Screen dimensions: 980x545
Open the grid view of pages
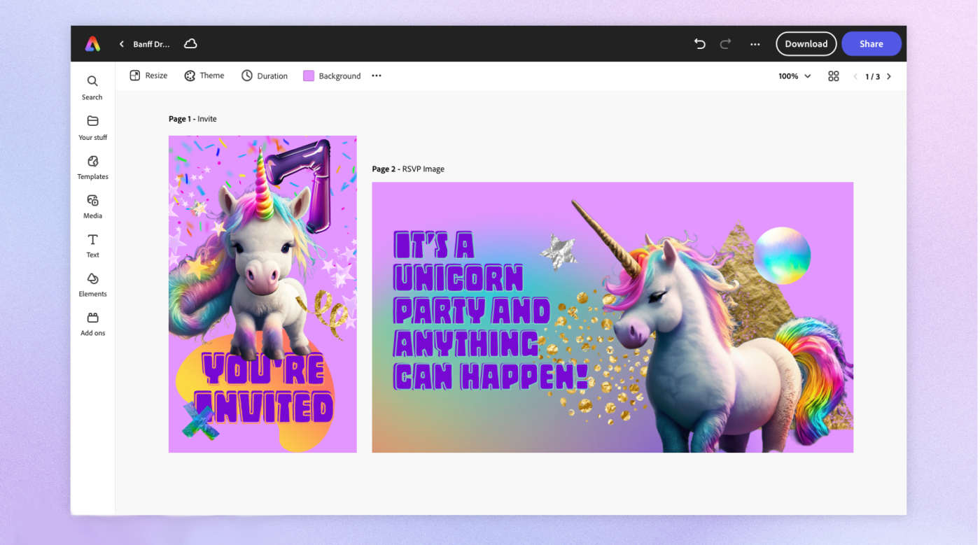[833, 76]
